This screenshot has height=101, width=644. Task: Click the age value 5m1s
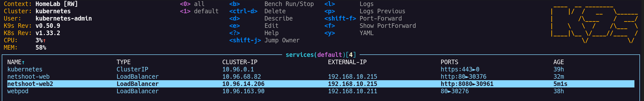(x=560, y=84)
